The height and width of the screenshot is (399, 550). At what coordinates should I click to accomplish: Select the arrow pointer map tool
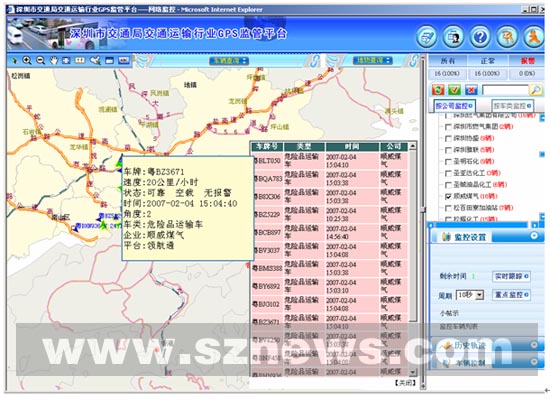click(x=14, y=61)
